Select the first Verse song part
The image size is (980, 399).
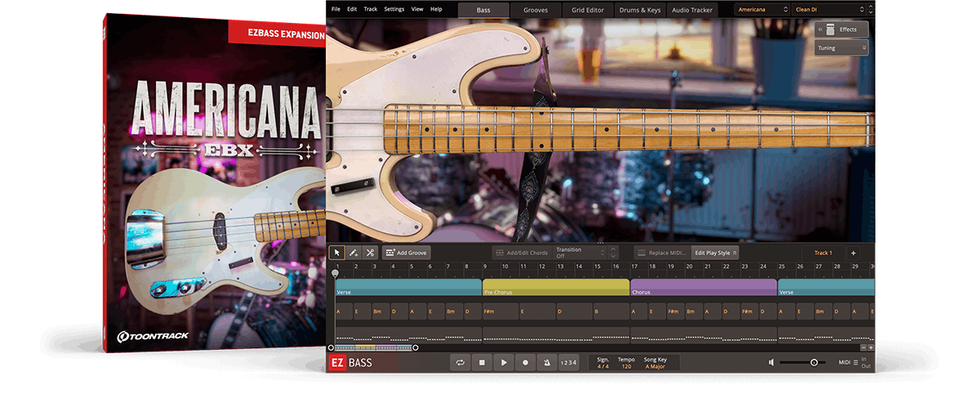(408, 287)
